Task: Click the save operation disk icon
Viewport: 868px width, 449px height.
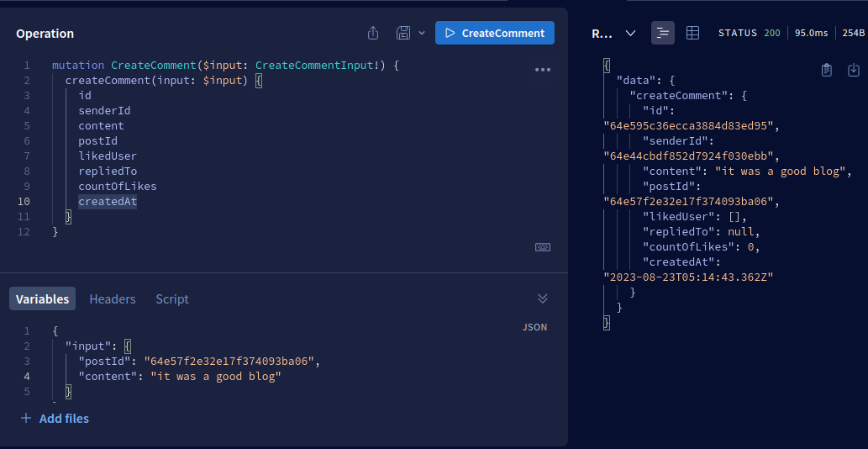Action: 403,34
